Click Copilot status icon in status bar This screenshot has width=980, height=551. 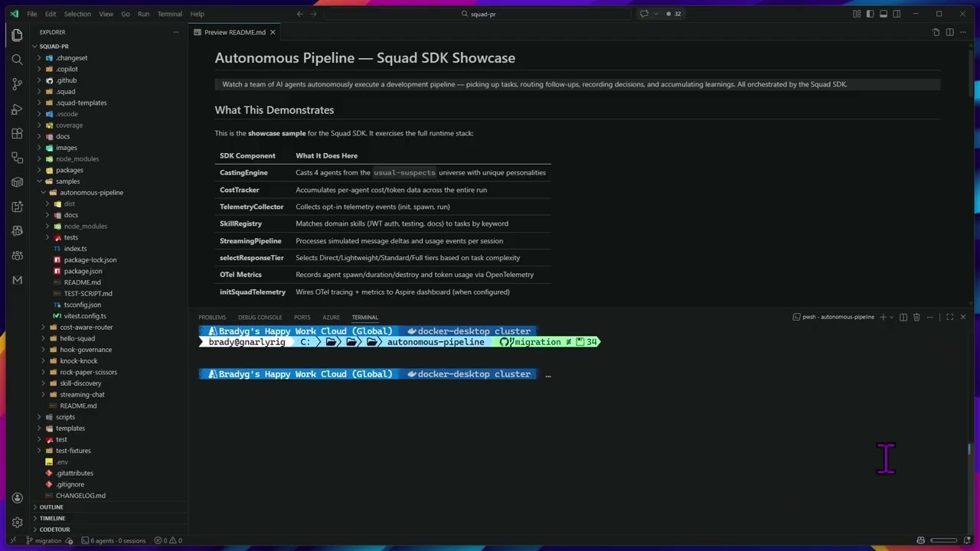coord(920,540)
